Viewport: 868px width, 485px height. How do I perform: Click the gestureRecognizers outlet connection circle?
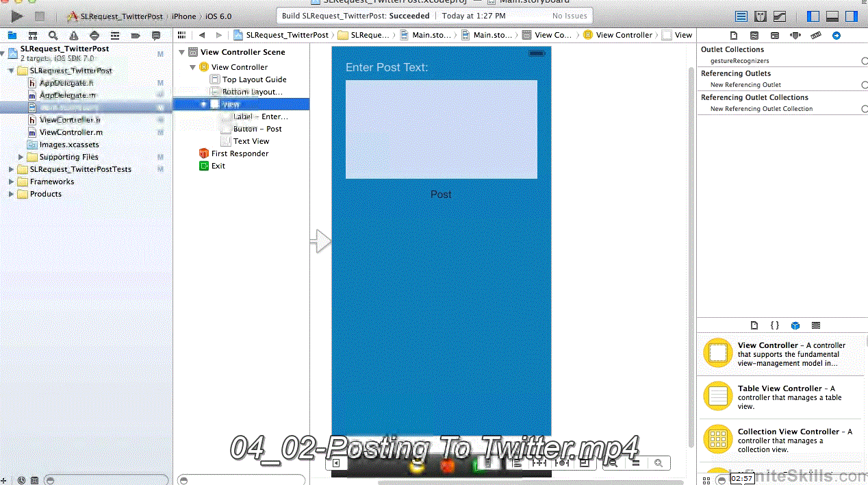(865, 61)
